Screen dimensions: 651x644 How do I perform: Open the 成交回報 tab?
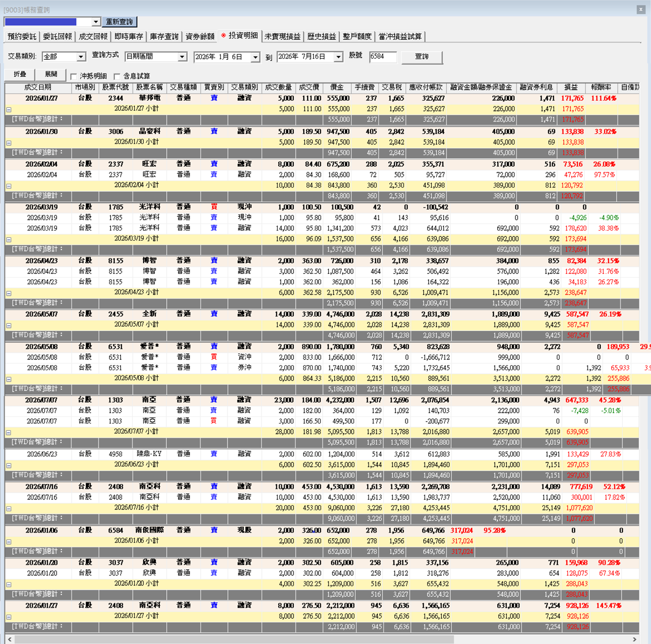coord(93,36)
